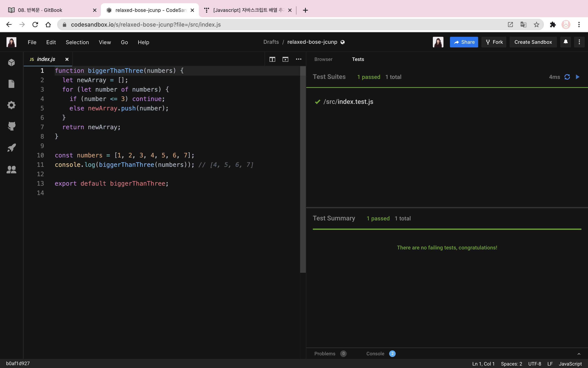Open the GitHub panel in sidebar
Image resolution: width=588 pixels, height=368 pixels.
tap(11, 126)
